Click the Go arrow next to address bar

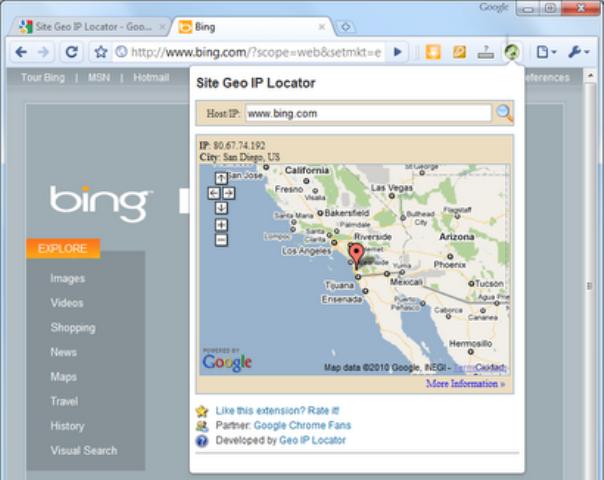[398, 52]
